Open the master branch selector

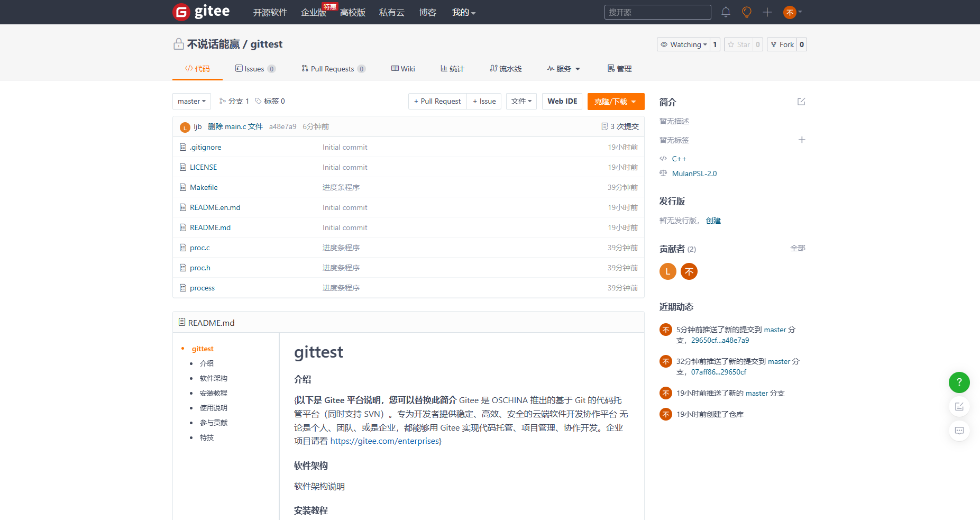click(191, 101)
